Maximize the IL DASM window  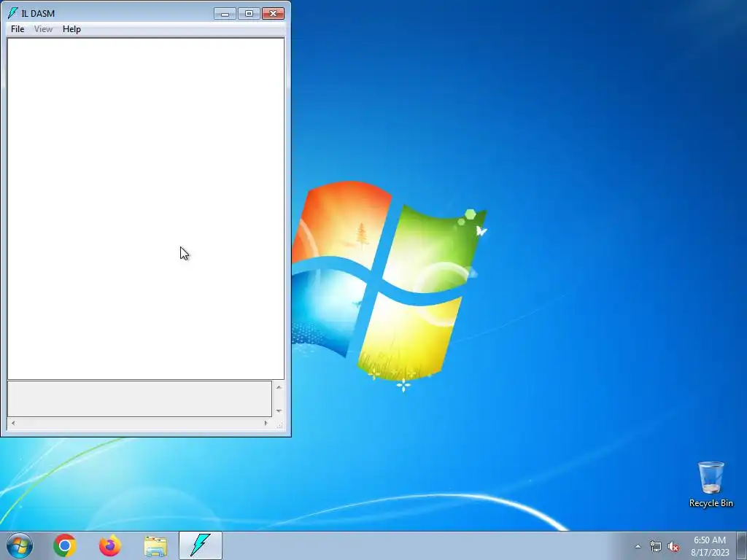click(x=249, y=14)
